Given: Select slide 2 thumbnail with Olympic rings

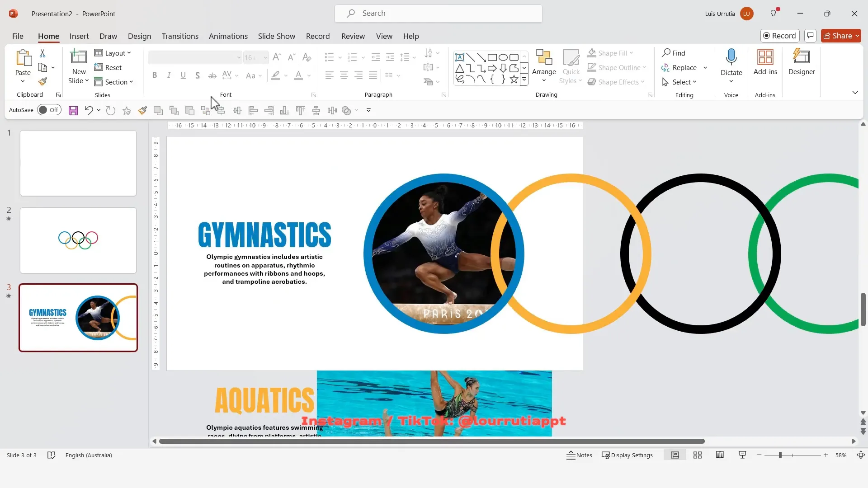Looking at the screenshot, I should pyautogui.click(x=78, y=240).
